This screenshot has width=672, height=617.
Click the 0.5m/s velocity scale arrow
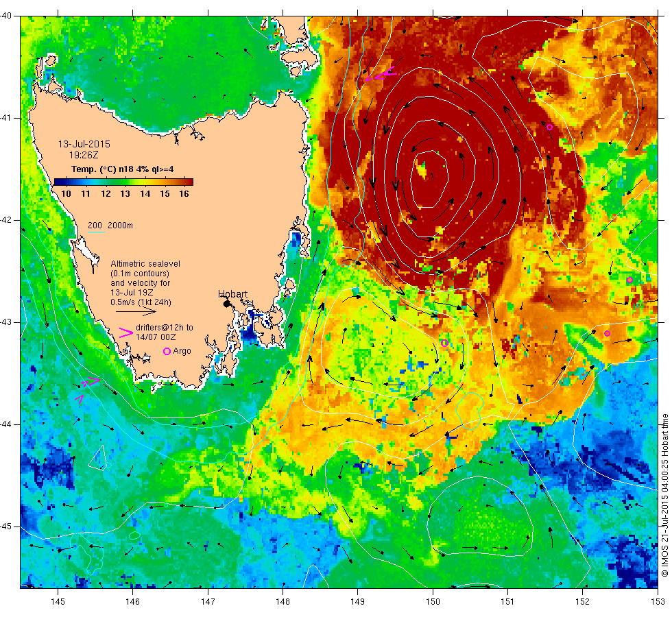tap(136, 312)
